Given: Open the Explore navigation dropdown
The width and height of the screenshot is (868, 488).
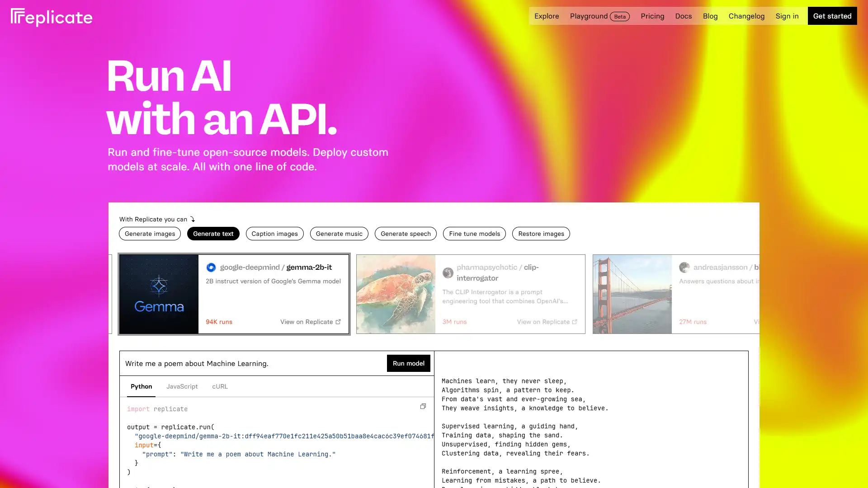Looking at the screenshot, I should point(546,15).
